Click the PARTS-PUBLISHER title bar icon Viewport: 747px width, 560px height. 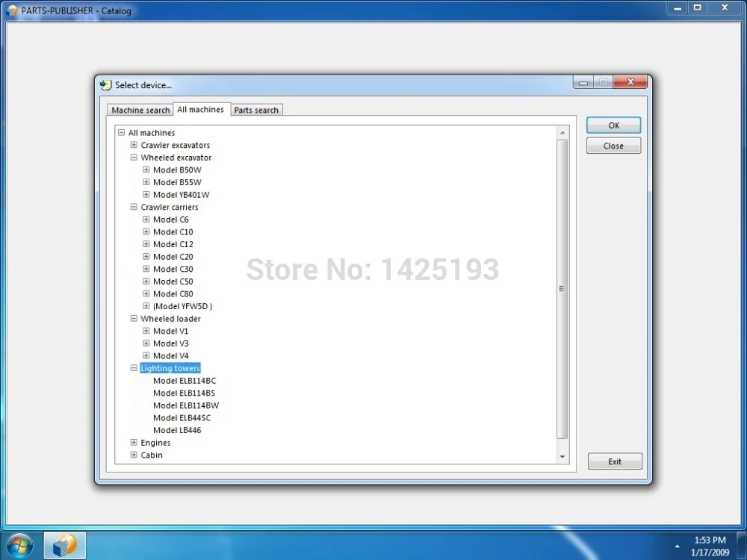pos(11,10)
